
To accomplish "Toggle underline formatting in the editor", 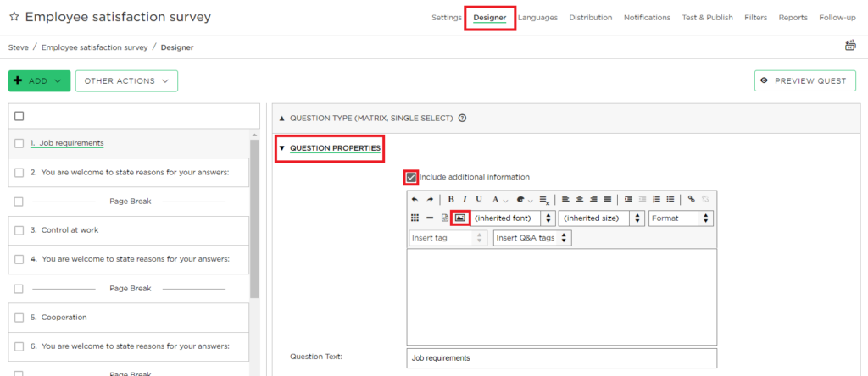I will tap(479, 199).
